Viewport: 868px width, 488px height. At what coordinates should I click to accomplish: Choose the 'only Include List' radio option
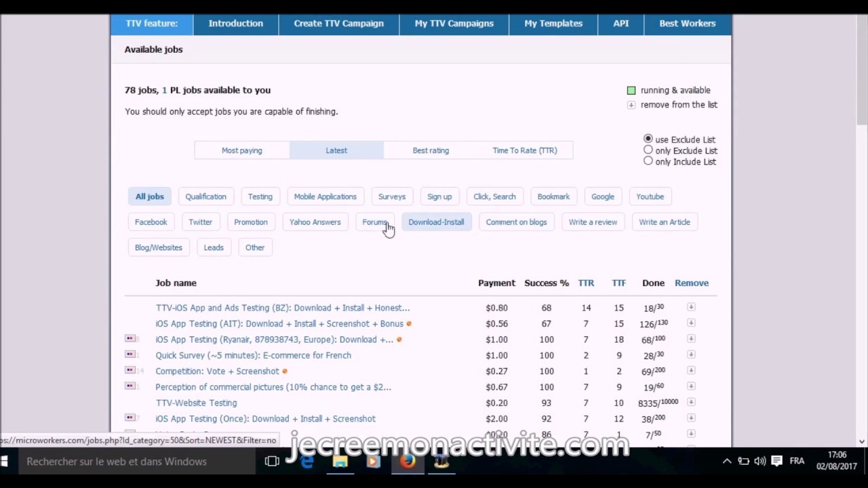coord(648,161)
